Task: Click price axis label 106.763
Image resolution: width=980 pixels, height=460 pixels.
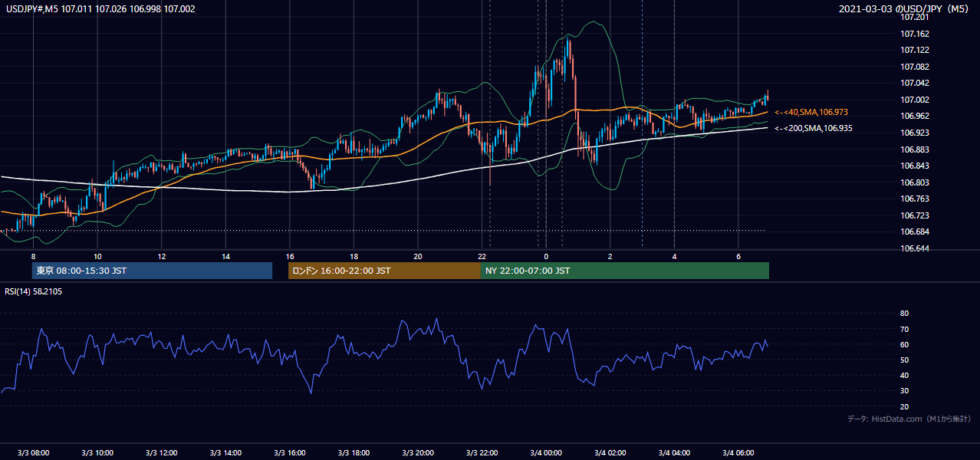Action: (915, 199)
